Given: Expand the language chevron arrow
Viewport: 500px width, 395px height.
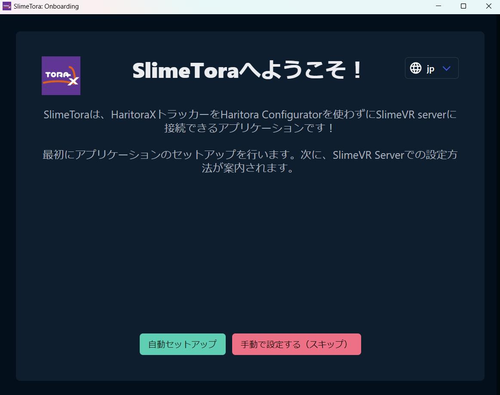Looking at the screenshot, I should click(446, 68).
